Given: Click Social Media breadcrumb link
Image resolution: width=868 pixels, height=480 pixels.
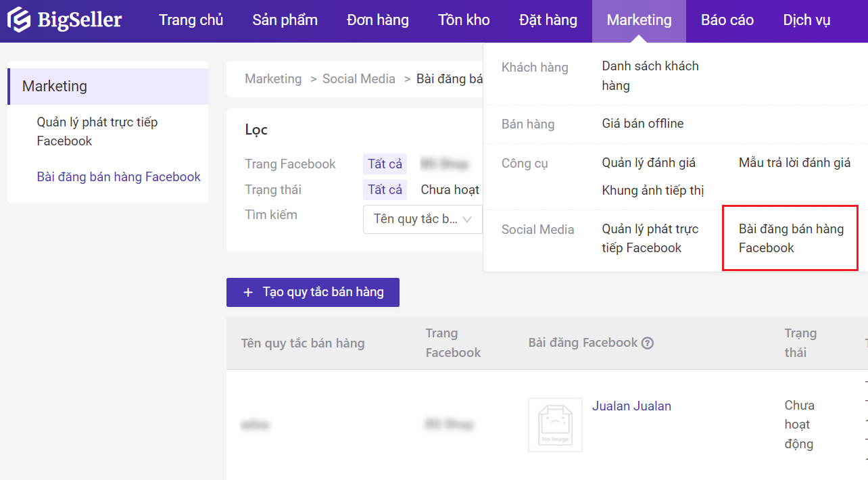Looking at the screenshot, I should pos(359,79).
